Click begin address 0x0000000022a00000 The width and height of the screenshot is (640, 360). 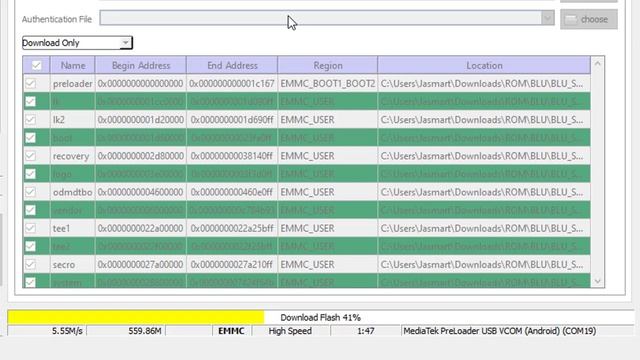141,228
